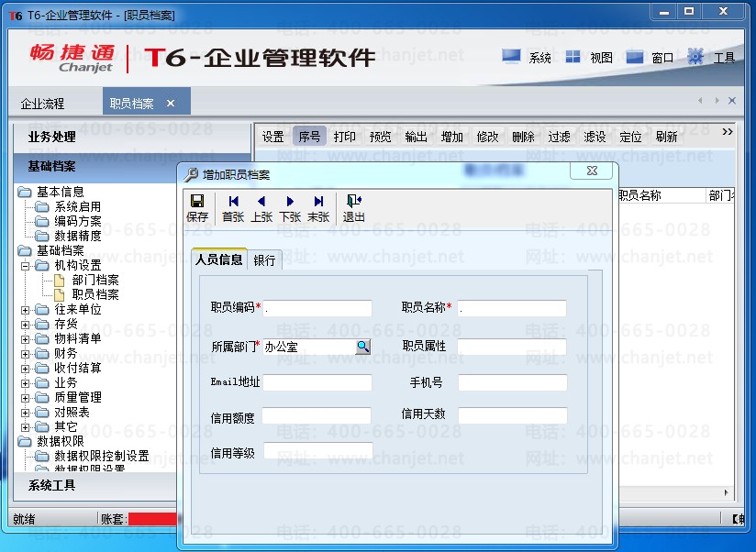Click 定位 locate button
This screenshot has width=756, height=552.
coord(630,137)
